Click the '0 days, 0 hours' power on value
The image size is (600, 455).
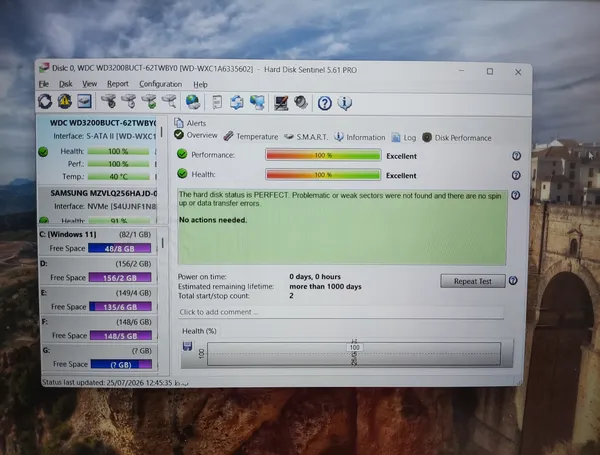(315, 276)
